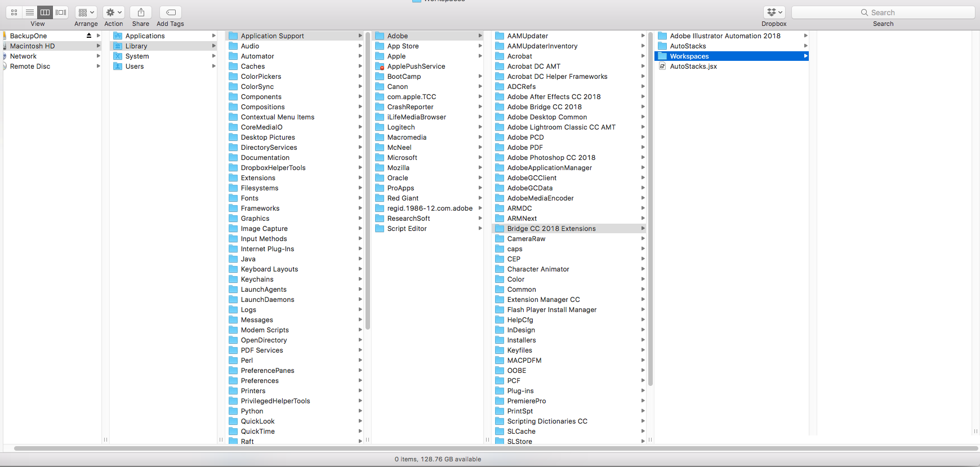Eject the BackupOne volume
This screenshot has width=980, height=467.
coord(89,35)
